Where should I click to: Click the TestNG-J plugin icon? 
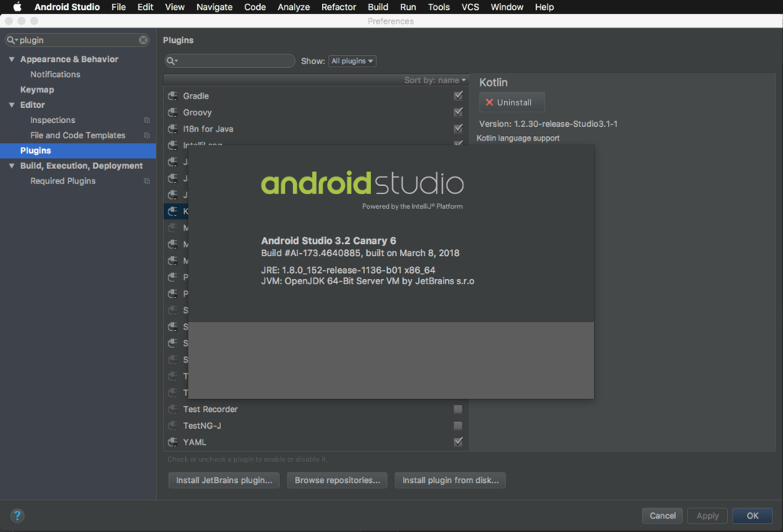click(x=173, y=426)
